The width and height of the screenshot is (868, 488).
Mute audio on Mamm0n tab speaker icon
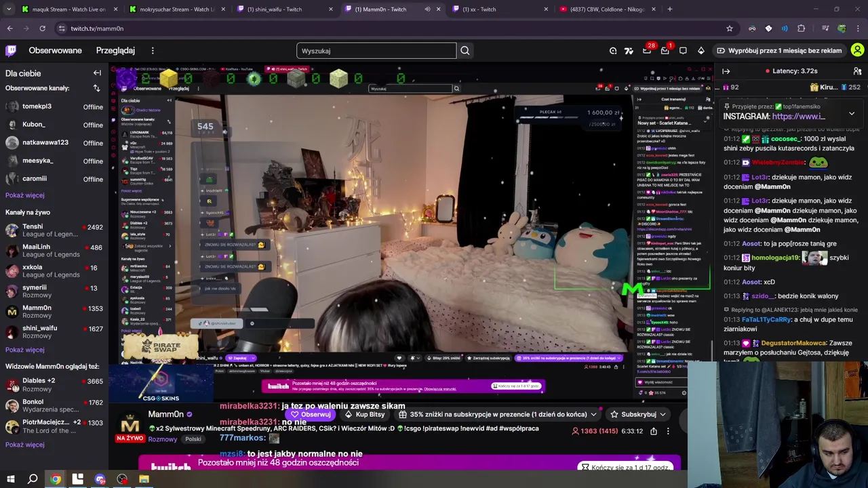(427, 9)
